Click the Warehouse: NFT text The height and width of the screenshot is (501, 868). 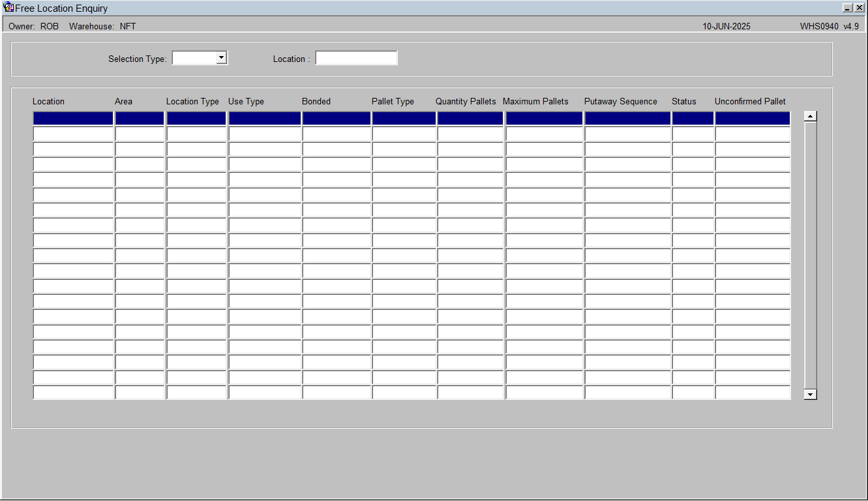pyautogui.click(x=102, y=27)
